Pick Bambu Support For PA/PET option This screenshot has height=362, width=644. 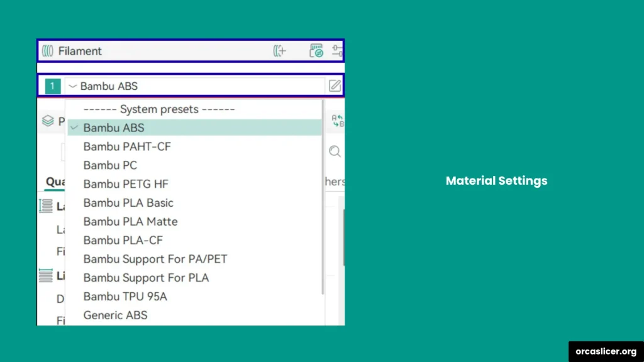click(x=155, y=259)
